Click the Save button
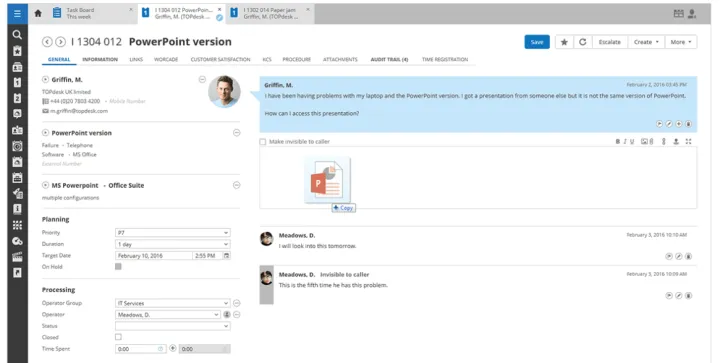This screenshot has width=720, height=363. (x=537, y=42)
